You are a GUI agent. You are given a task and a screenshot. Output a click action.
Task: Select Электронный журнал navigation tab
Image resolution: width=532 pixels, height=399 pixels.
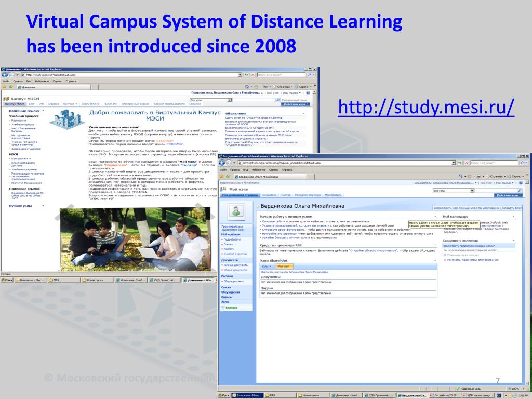[135, 104]
